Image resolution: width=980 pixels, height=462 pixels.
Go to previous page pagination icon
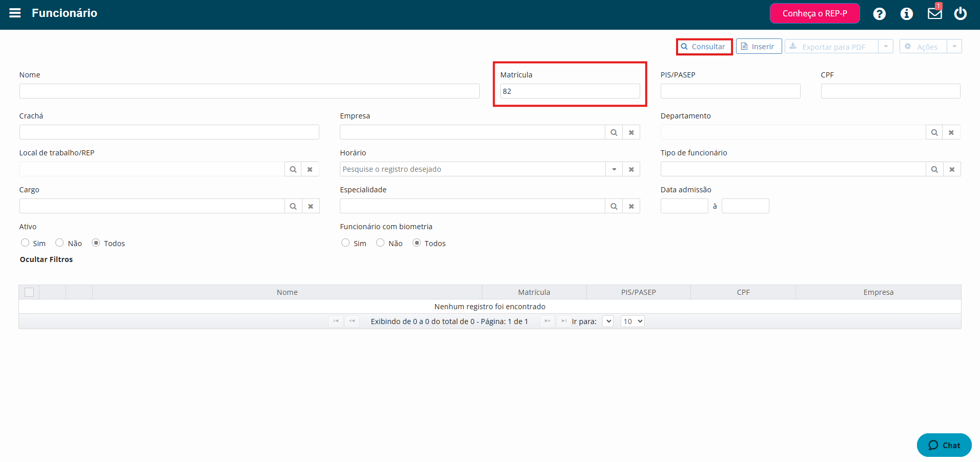[352, 321]
